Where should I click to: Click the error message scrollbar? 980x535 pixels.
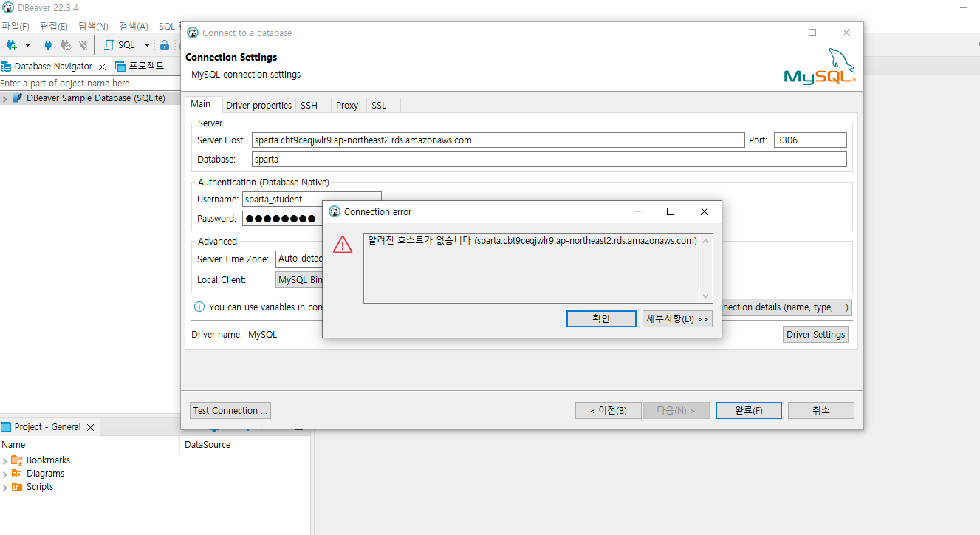[706, 268]
